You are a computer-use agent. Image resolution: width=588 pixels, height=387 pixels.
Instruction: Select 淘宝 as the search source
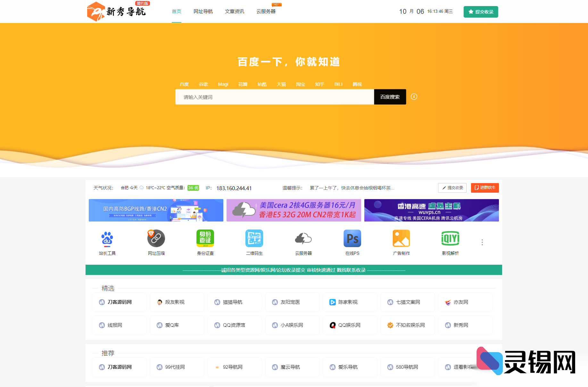click(x=300, y=84)
